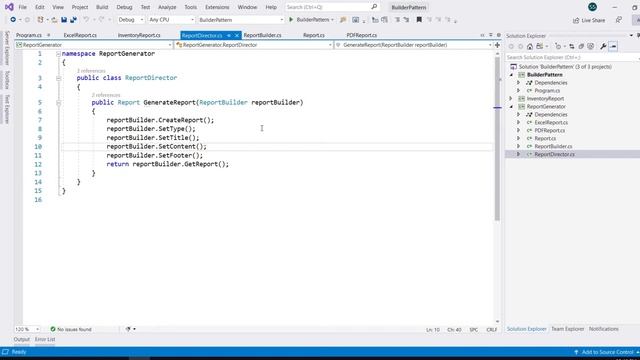Click Sync with Active Document icon
640x360 pixels.
[571, 47]
